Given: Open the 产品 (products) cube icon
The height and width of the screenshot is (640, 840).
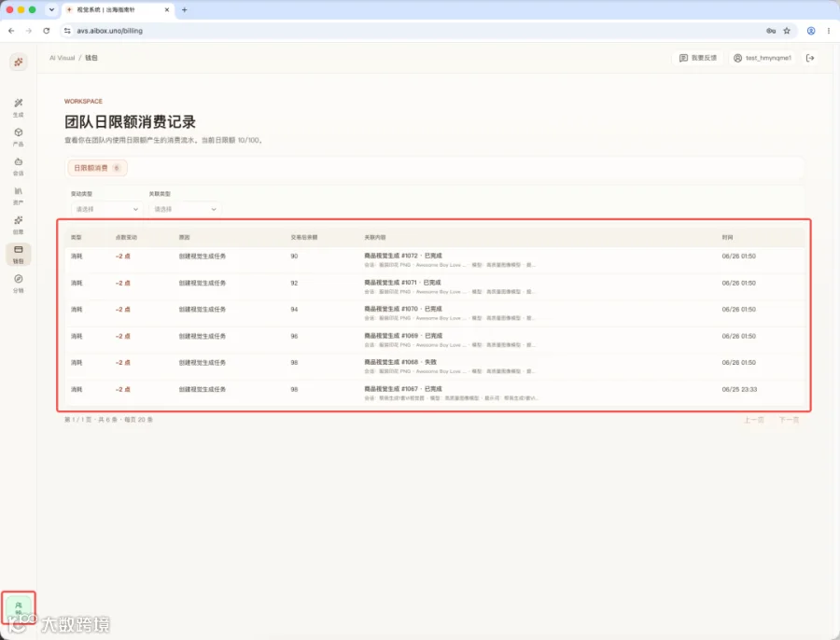Looking at the screenshot, I should click(x=19, y=136).
